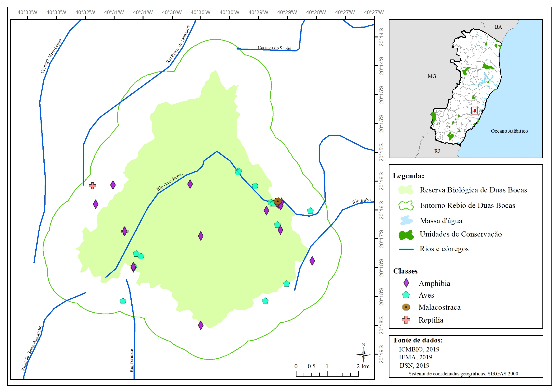Click the Oceano Atlântico label in inset
This screenshot has height=392, width=555.
pos(509,131)
